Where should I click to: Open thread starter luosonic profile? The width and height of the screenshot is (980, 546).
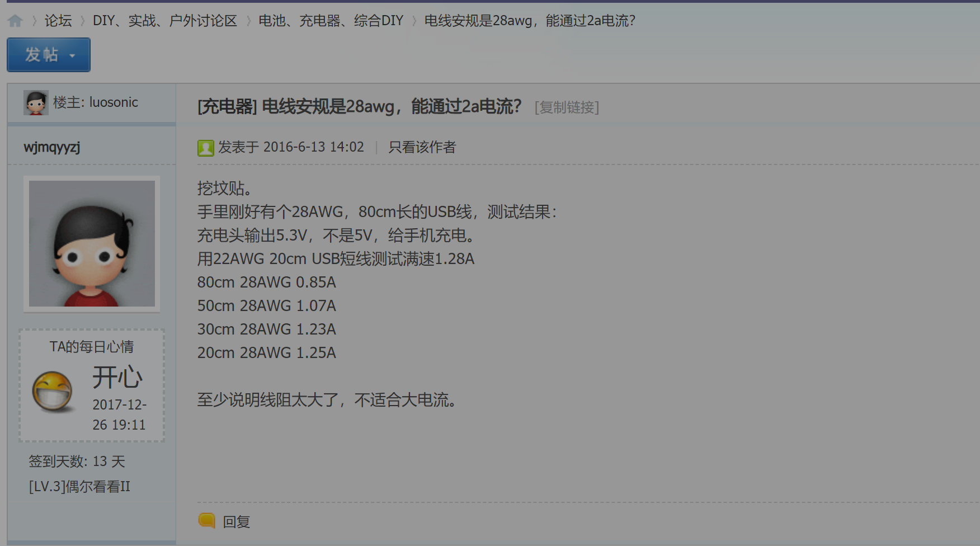click(x=114, y=102)
